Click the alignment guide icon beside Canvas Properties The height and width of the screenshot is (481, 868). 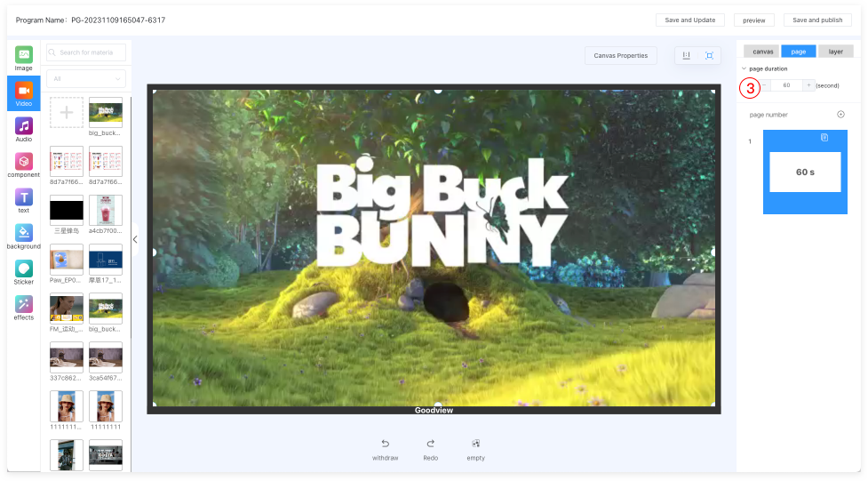pyautogui.click(x=687, y=55)
